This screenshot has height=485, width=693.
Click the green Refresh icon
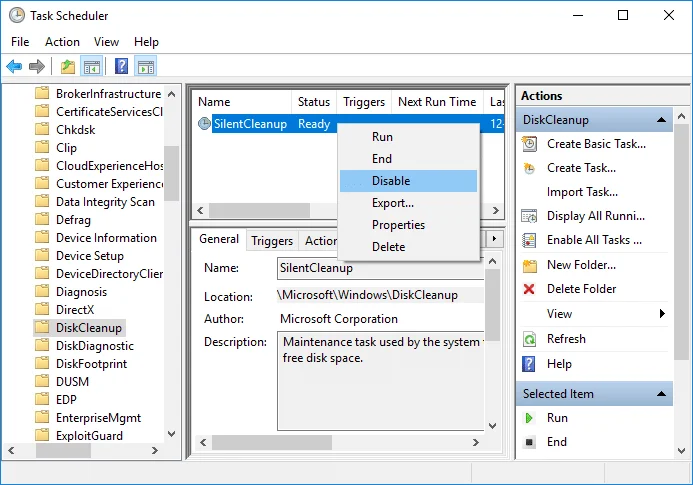[529, 339]
